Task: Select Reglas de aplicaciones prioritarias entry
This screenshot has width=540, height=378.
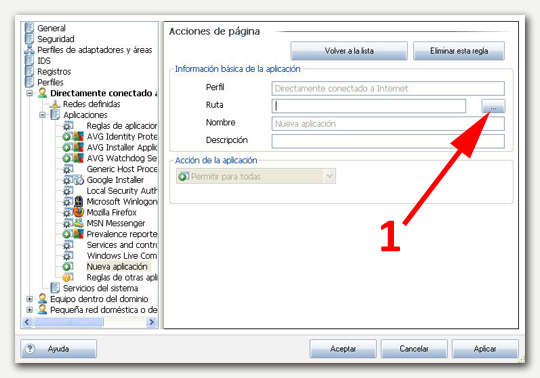Action: pyautogui.click(x=122, y=126)
